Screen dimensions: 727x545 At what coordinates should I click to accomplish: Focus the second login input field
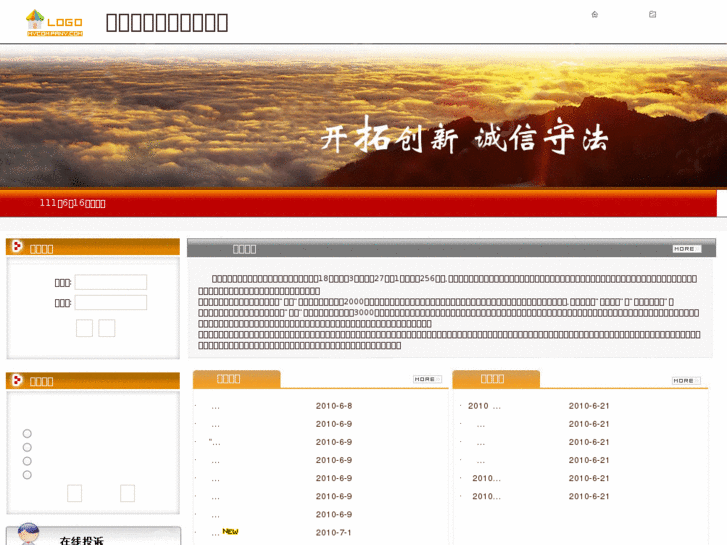pos(111,302)
